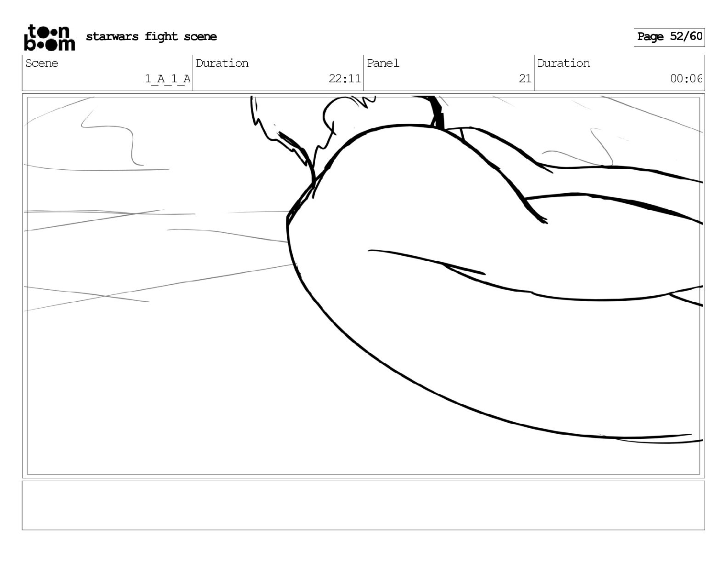Select the scene name '1_A_1_A'

click(167, 79)
